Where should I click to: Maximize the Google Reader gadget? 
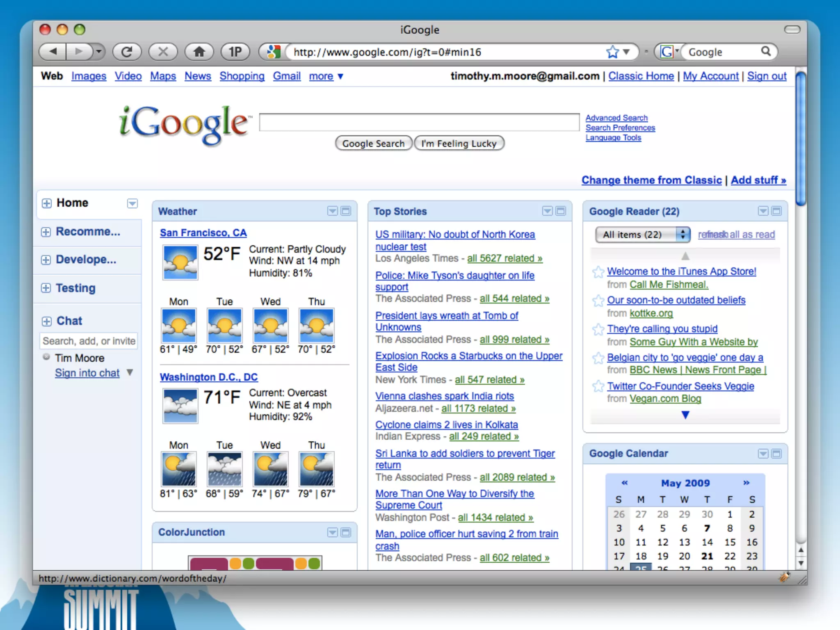coord(776,211)
